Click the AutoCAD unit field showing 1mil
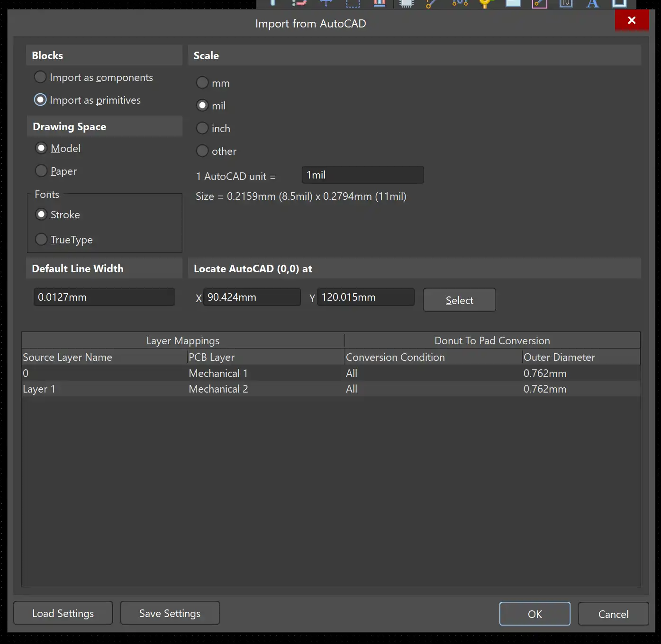The height and width of the screenshot is (644, 661). tap(363, 175)
